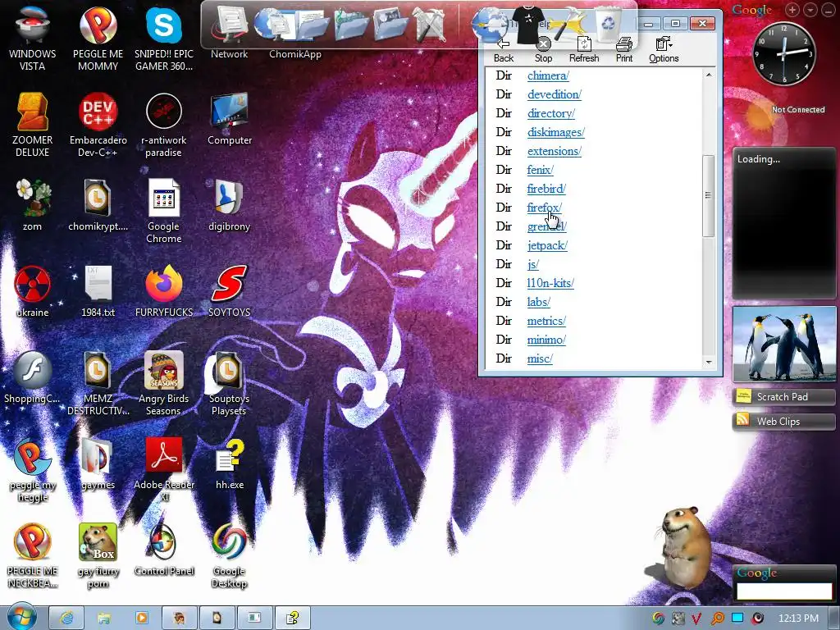The image size is (840, 630).
Task: Click the help viewer taskbar button
Action: [x=292, y=618]
